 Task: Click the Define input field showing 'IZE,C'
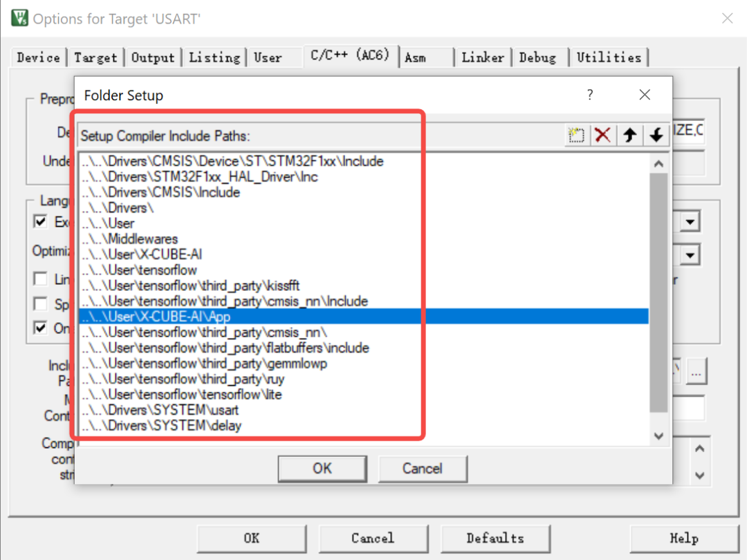(x=688, y=130)
